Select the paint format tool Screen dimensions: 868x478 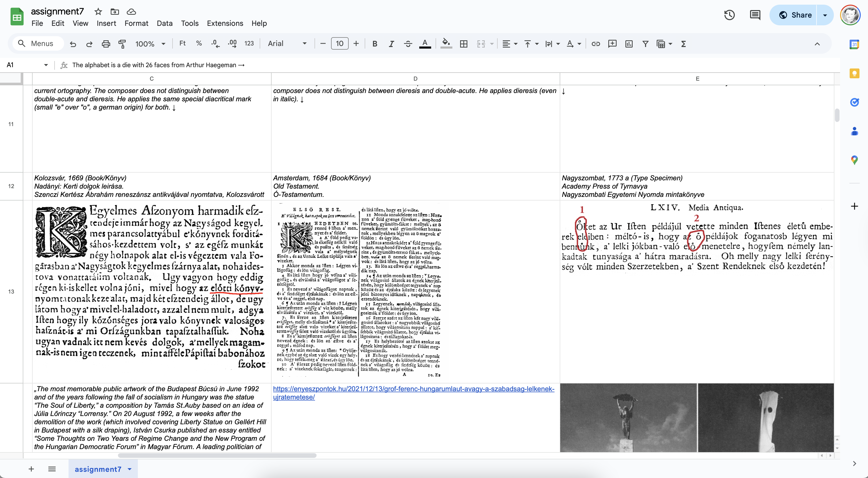pos(122,44)
